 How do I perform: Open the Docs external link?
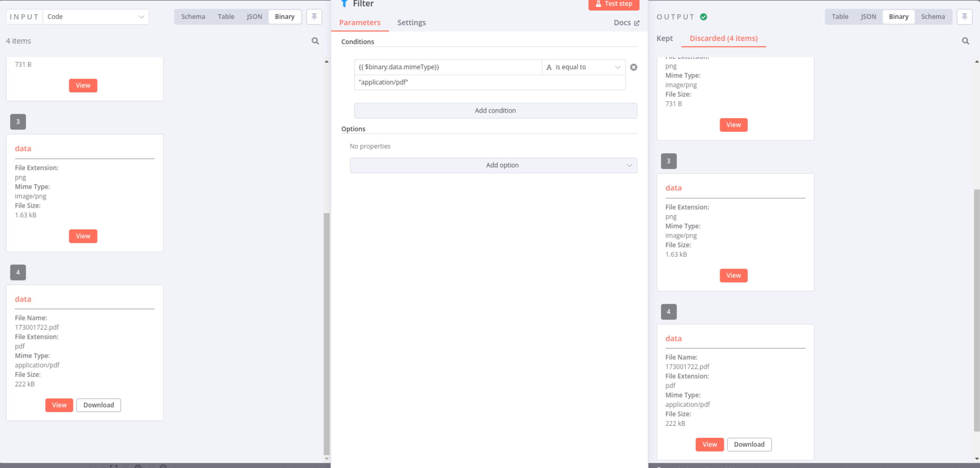tap(626, 23)
